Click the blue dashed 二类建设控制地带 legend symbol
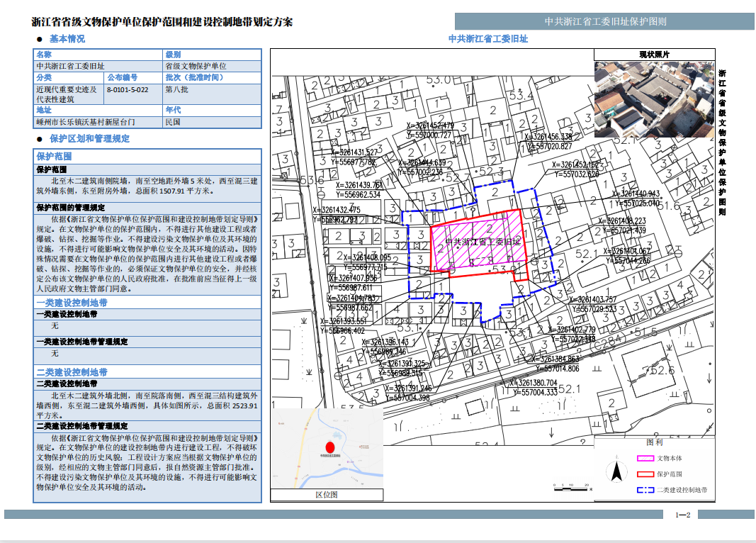756x543 pixels. [645, 490]
